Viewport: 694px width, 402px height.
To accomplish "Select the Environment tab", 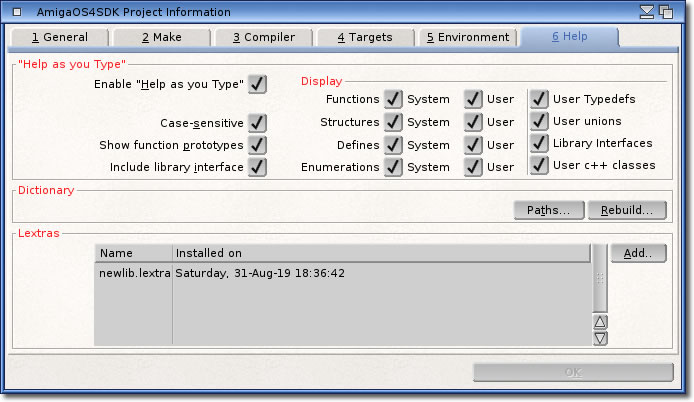I will (467, 37).
